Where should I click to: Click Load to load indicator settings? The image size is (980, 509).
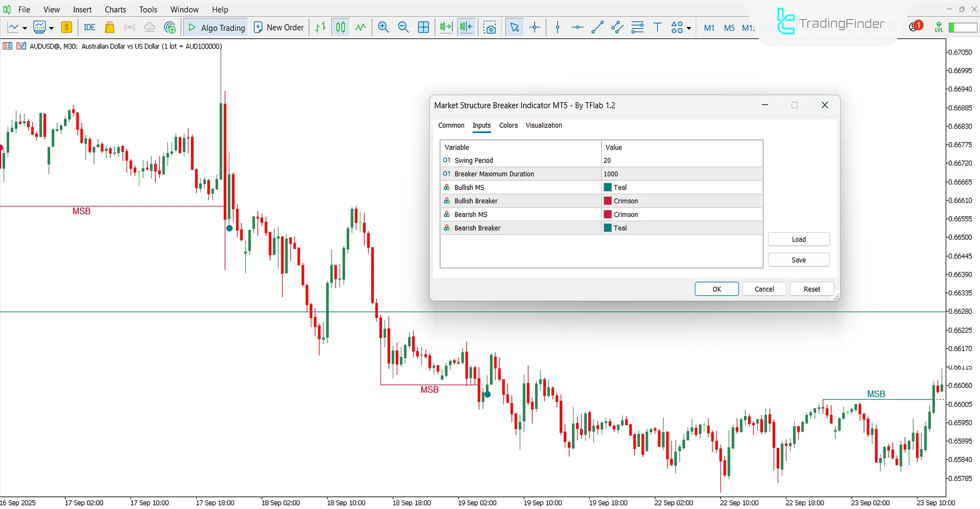798,239
